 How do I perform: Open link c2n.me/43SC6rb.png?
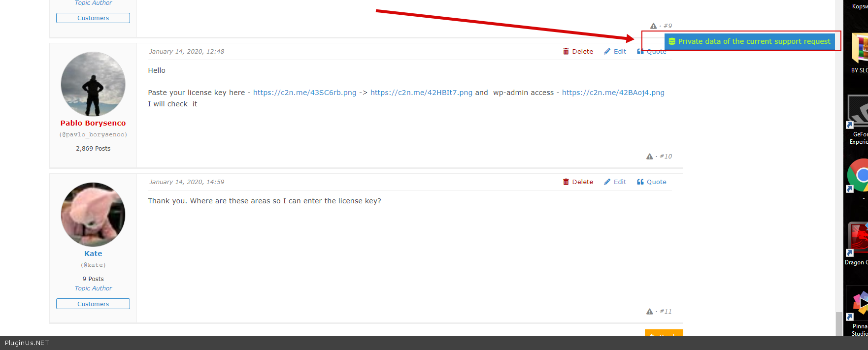click(304, 93)
